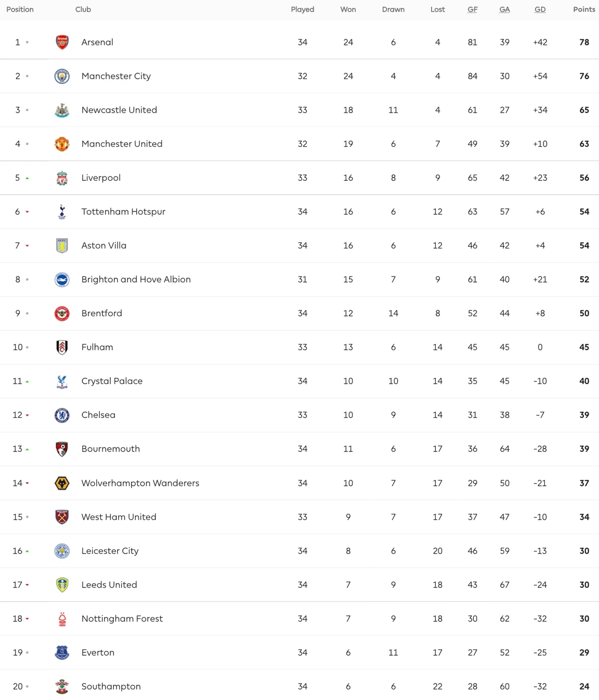Open the Brighton and Hove Albion link
Image resolution: width=599 pixels, height=700 pixels.
tap(136, 280)
